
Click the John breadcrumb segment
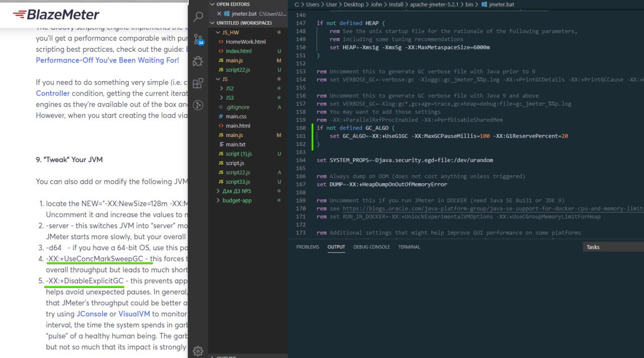(x=376, y=4)
